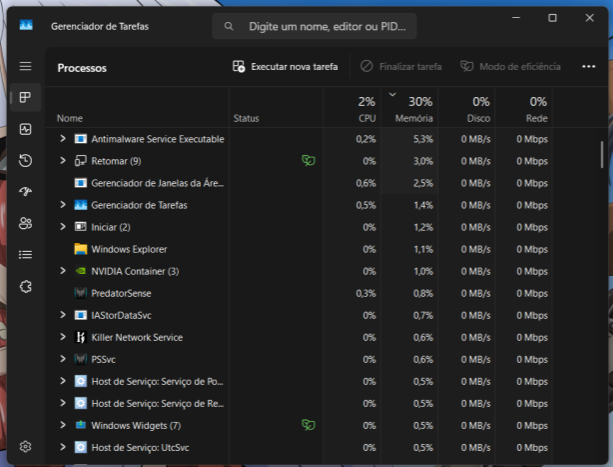Image resolution: width=613 pixels, height=467 pixels.
Task: Click the Iniciar process icon
Action: [x=81, y=227]
